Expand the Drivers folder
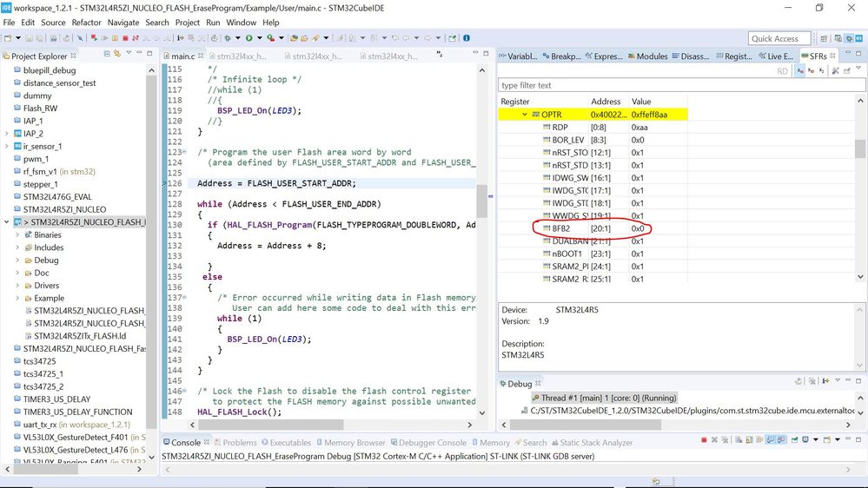868x488 pixels. (17, 286)
